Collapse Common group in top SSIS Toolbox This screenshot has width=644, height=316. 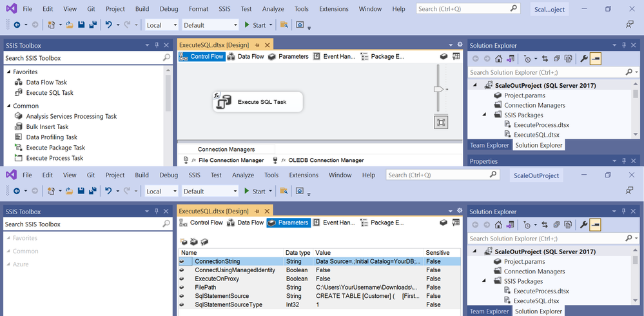tap(9, 106)
